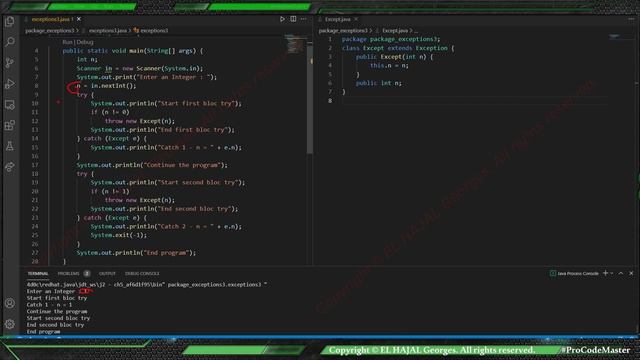Click 'this.n = n;' in Except.java
The width and height of the screenshot is (640, 360).
pyautogui.click(x=389, y=65)
